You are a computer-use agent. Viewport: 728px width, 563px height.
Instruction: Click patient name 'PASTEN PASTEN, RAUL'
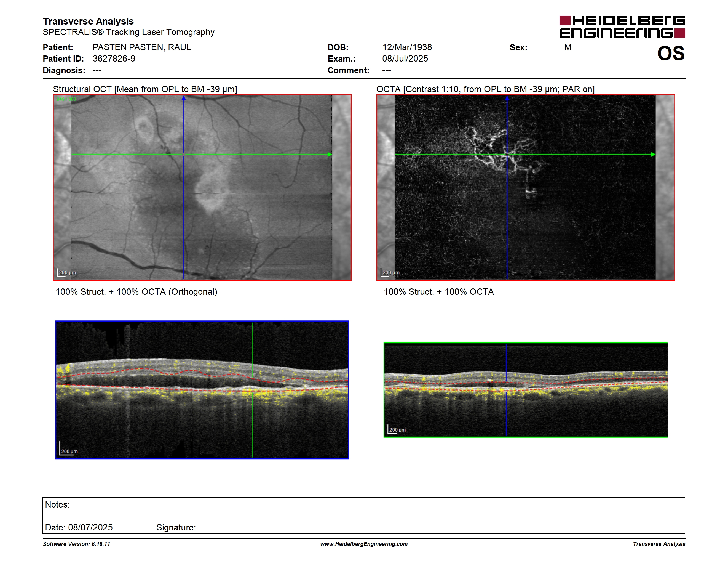tap(142, 47)
